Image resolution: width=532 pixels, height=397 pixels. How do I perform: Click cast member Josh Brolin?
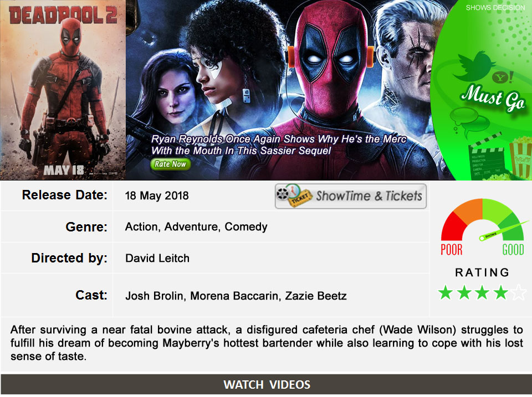pyautogui.click(x=154, y=296)
